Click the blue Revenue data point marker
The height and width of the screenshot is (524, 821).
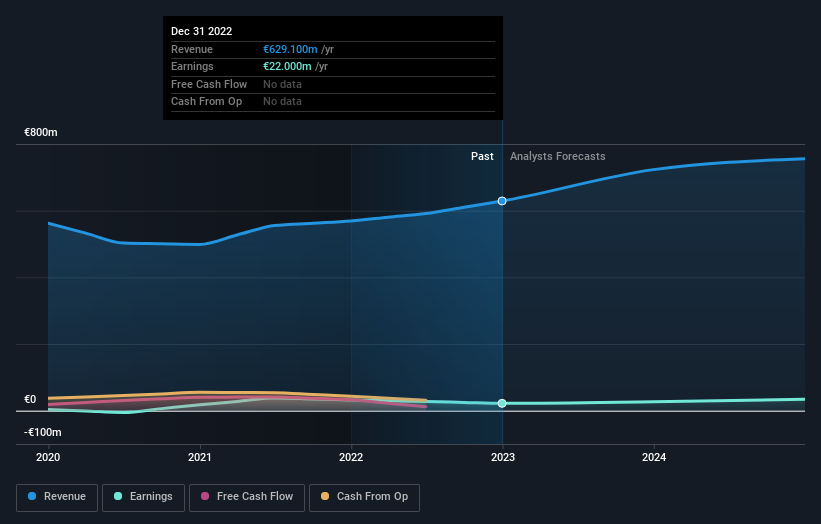pyautogui.click(x=502, y=201)
